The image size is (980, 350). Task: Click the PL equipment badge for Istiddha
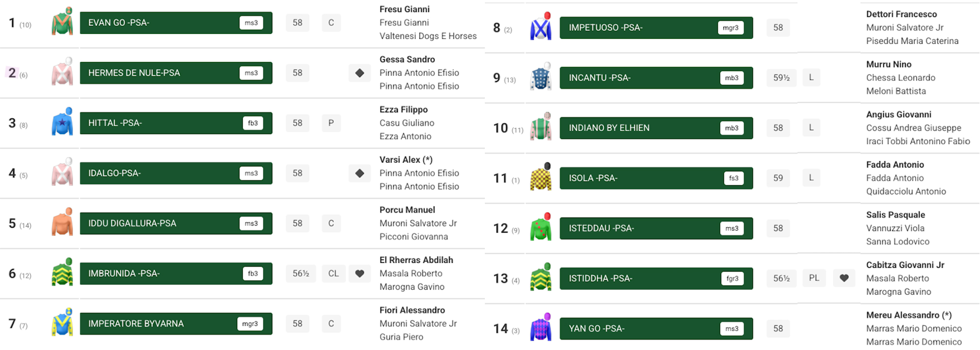point(814,278)
